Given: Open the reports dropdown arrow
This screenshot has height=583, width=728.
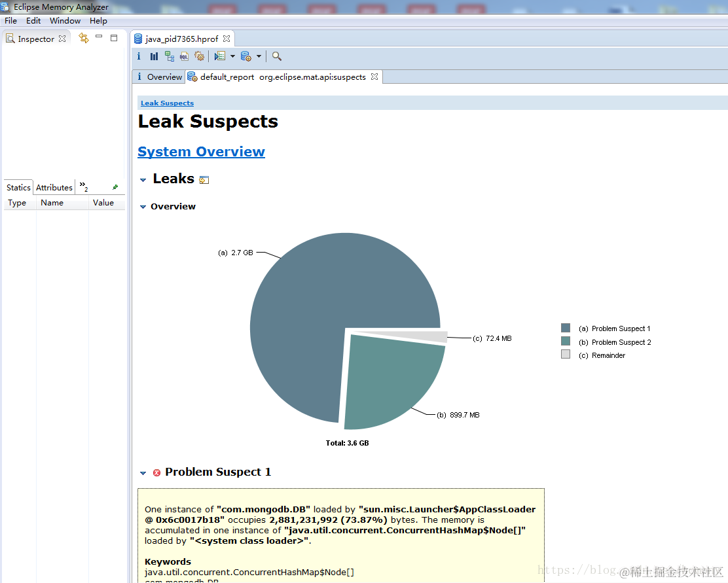Looking at the screenshot, I should (x=232, y=56).
